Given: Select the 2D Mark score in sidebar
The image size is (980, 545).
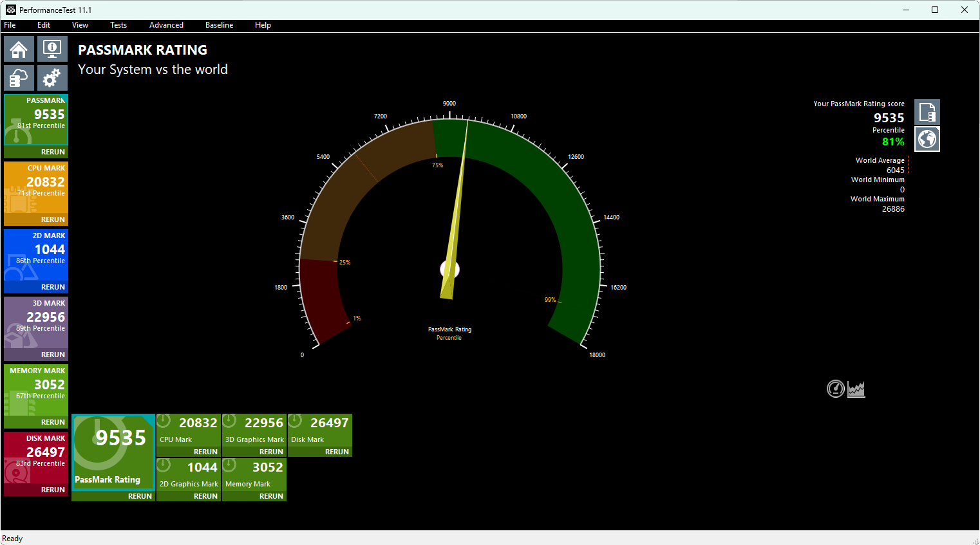Looking at the screenshot, I should [x=50, y=250].
